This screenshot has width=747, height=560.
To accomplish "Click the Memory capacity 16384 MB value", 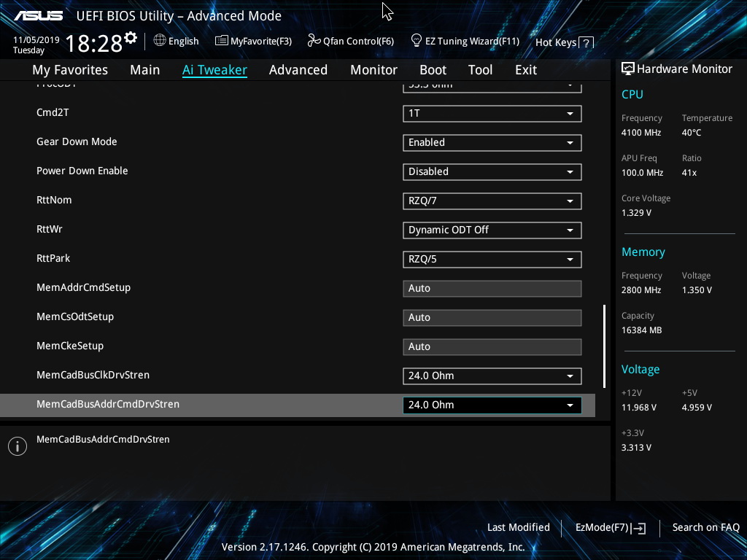I will click(641, 330).
